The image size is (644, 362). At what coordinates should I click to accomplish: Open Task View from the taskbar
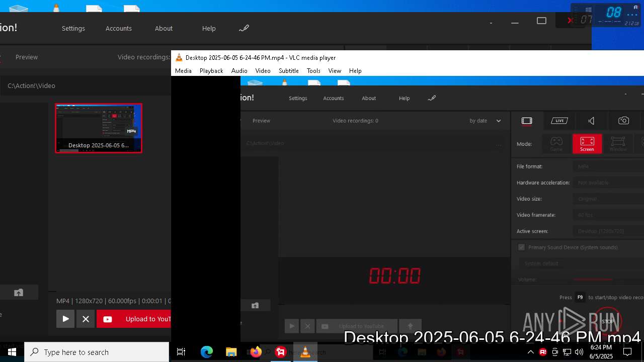[x=181, y=352]
